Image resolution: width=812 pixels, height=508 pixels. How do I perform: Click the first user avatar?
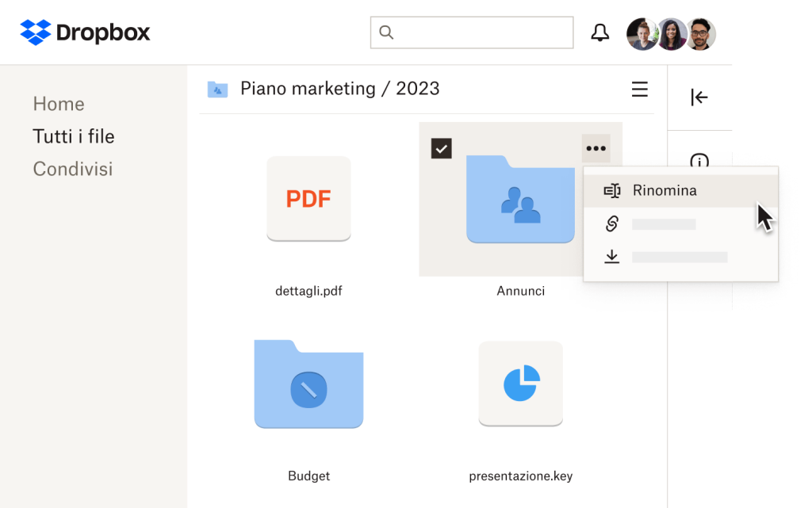(642, 33)
